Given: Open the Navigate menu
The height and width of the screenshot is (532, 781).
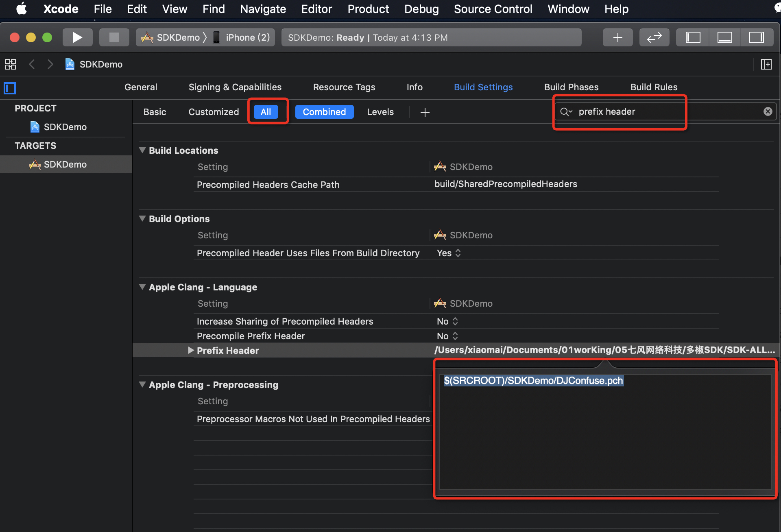Looking at the screenshot, I should point(263,9).
